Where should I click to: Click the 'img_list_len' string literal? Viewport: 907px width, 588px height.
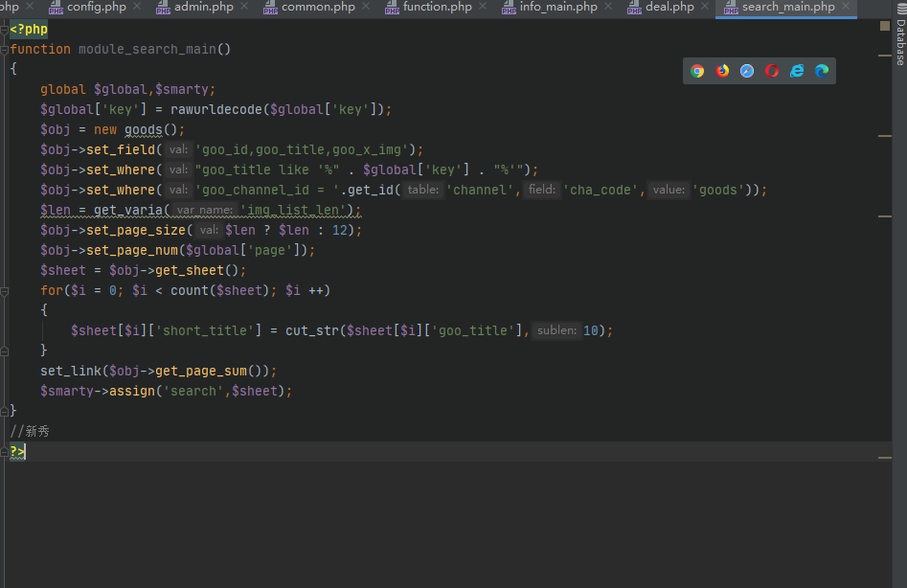click(x=292, y=210)
